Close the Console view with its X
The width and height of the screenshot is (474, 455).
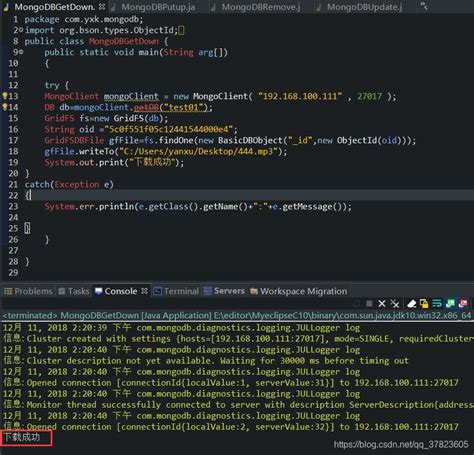tap(144, 291)
